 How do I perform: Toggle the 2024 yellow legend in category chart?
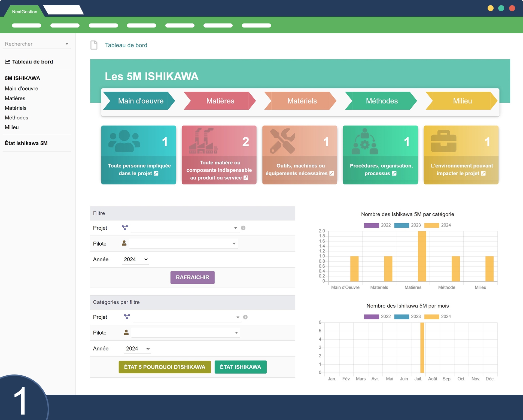click(432, 225)
